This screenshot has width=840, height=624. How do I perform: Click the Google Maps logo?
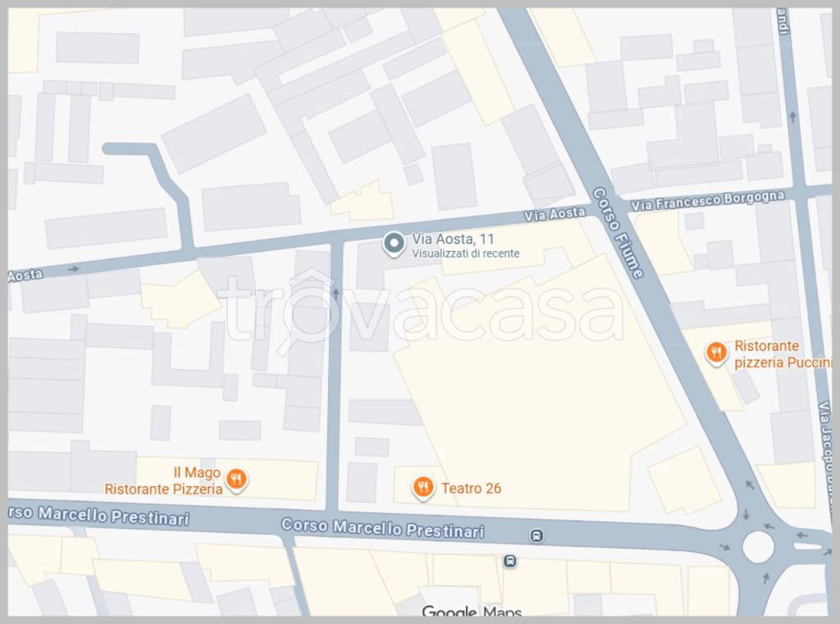point(472,611)
